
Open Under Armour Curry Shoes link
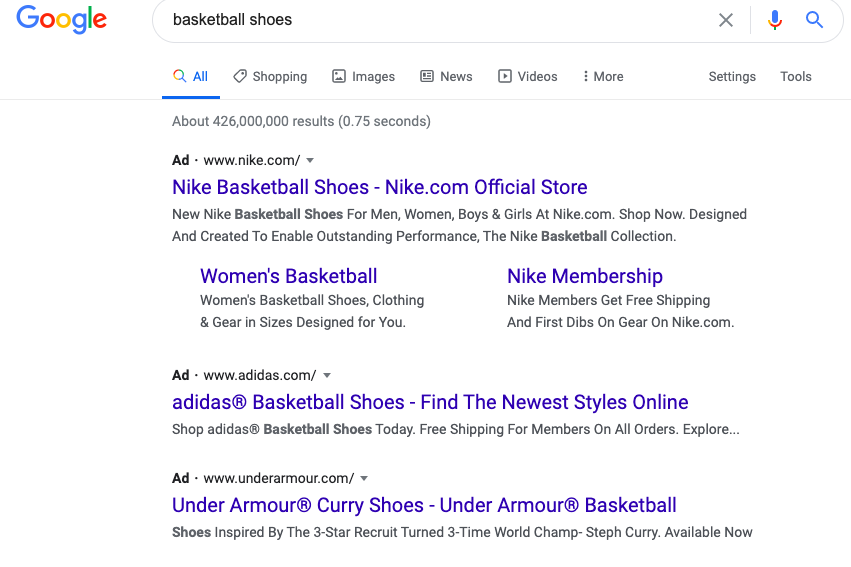(424, 505)
